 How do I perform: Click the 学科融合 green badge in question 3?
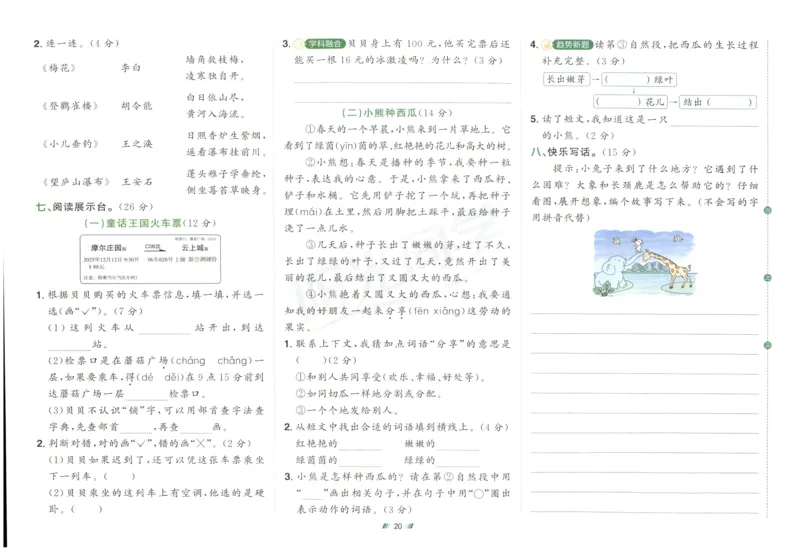click(x=327, y=44)
